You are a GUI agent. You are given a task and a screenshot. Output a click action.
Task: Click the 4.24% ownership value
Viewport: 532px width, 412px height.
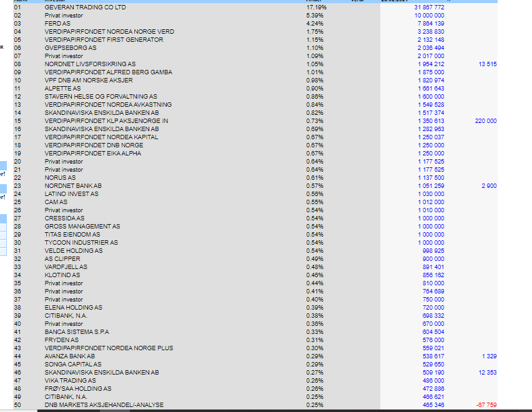pyautogui.click(x=315, y=23)
